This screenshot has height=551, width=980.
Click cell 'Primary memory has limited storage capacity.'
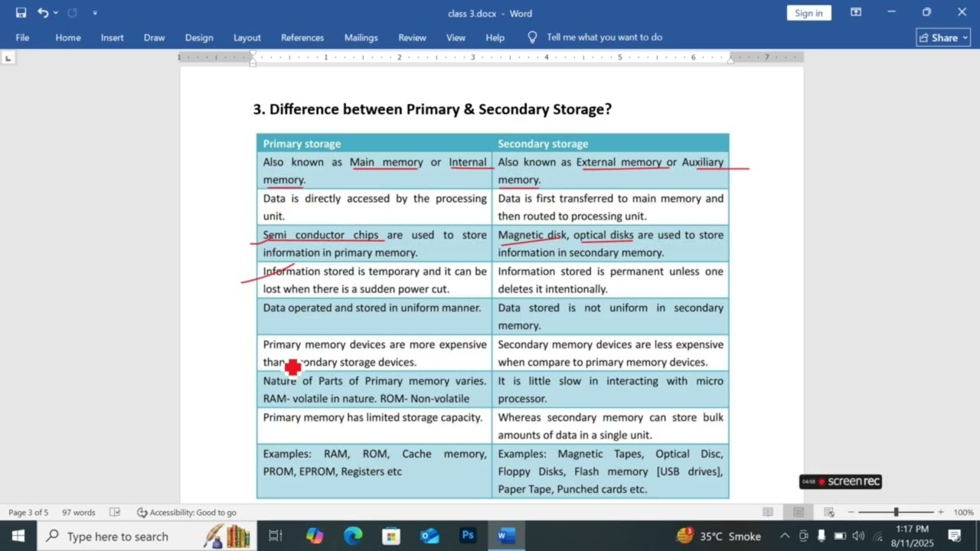point(374,426)
